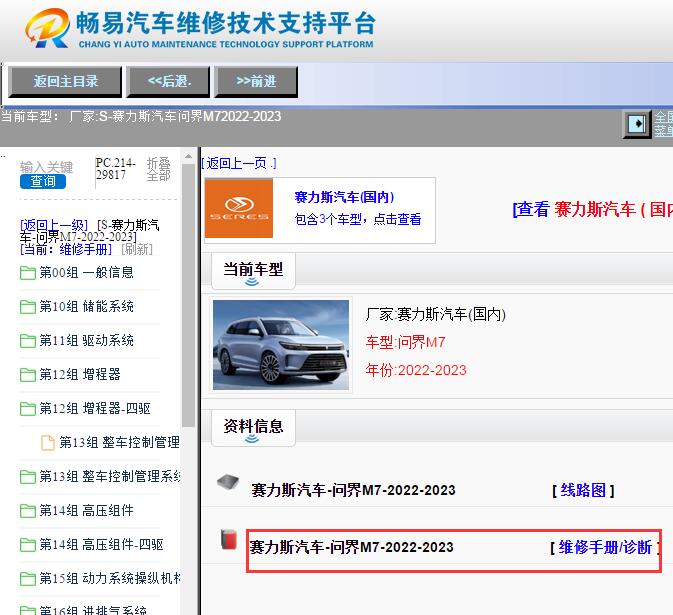
Task: Open the 第13组 整车控制管理 document entry
Action: click(x=119, y=442)
